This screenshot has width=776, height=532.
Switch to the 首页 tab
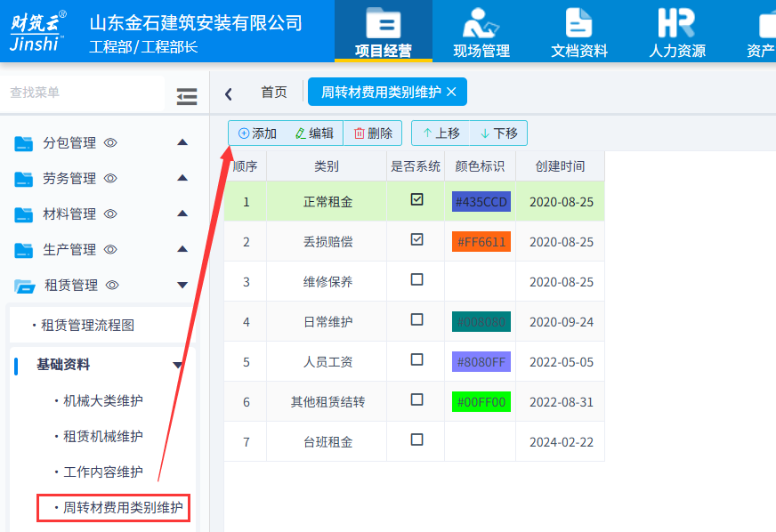tap(274, 92)
